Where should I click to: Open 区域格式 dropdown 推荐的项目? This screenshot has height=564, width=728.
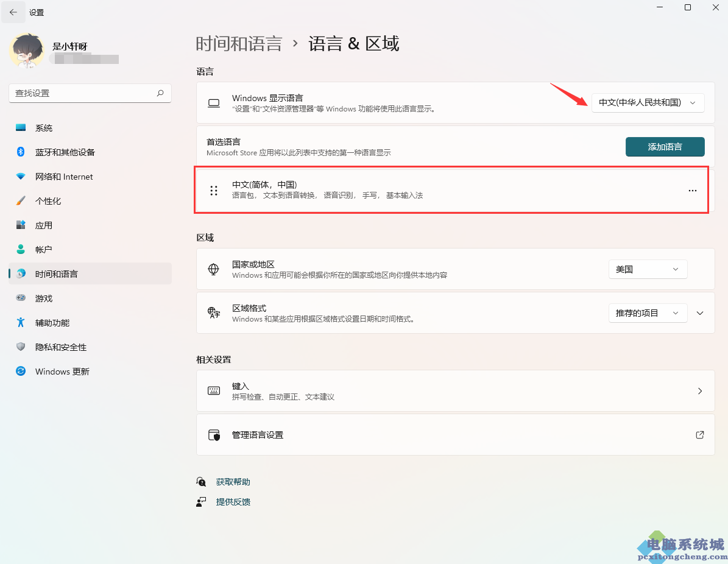click(648, 313)
